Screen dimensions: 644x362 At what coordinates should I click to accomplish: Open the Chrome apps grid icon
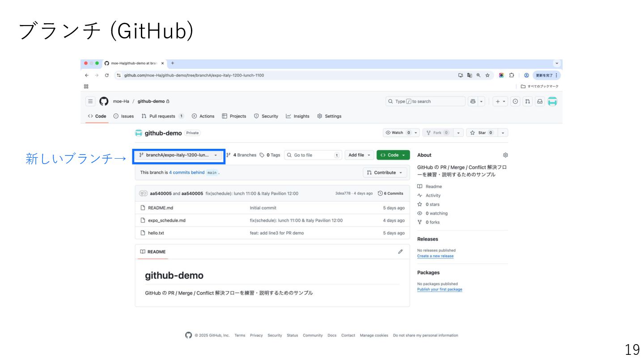pos(86,86)
